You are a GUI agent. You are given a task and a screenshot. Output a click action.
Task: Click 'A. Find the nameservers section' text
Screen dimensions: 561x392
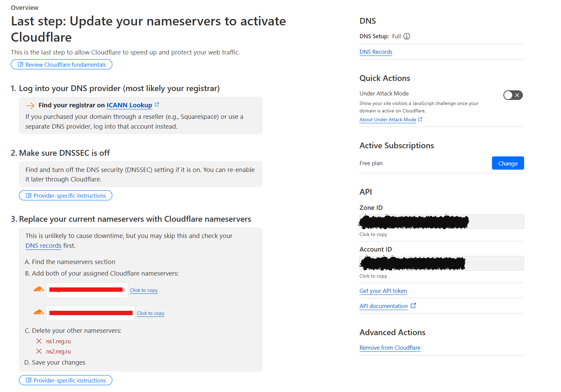point(70,262)
